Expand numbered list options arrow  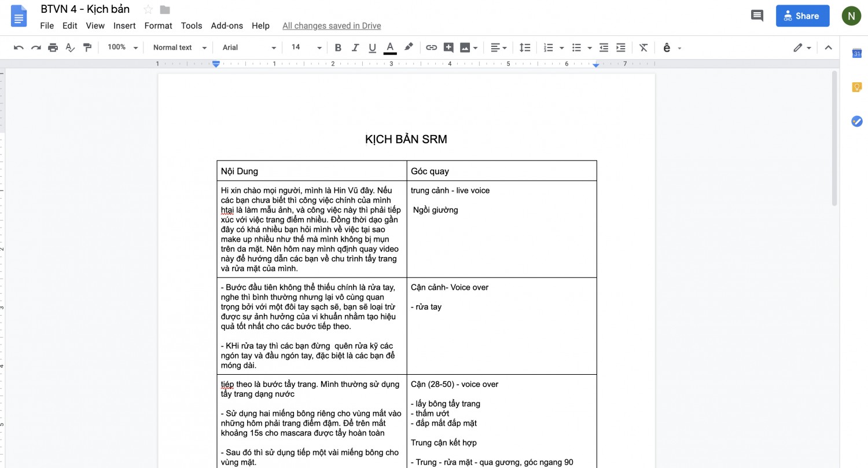point(561,47)
